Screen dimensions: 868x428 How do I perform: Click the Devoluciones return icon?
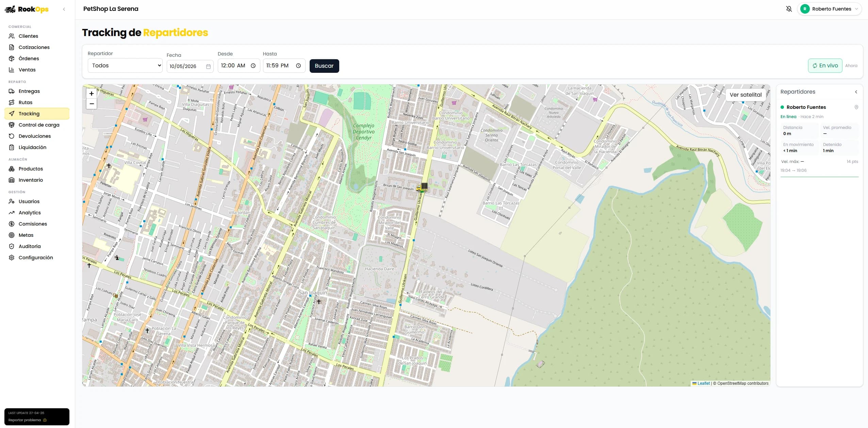pos(12,136)
